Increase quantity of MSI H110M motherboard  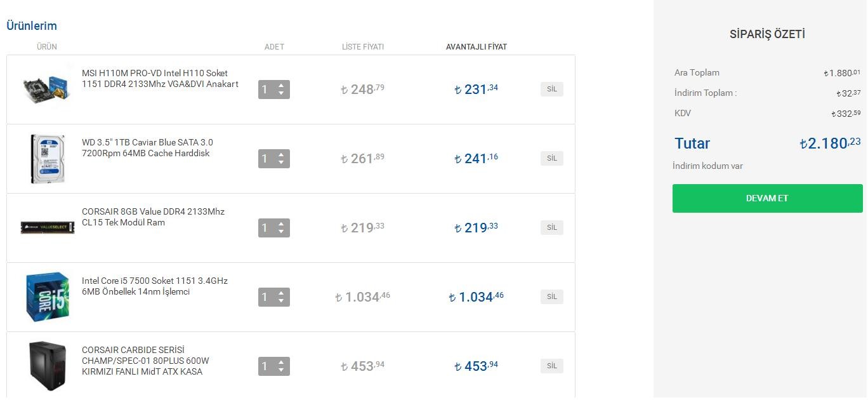281,85
